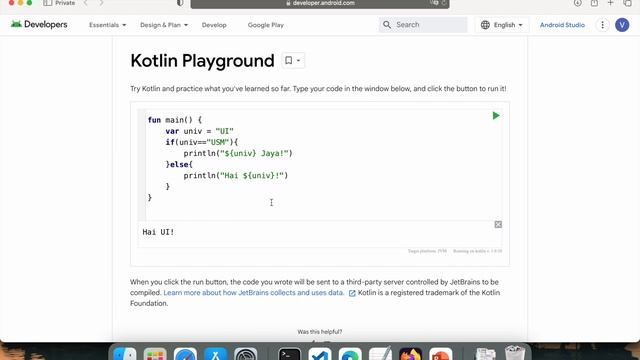Screen dimensions: 640x360
Task: Click the search magnifier icon
Action: [387, 25]
